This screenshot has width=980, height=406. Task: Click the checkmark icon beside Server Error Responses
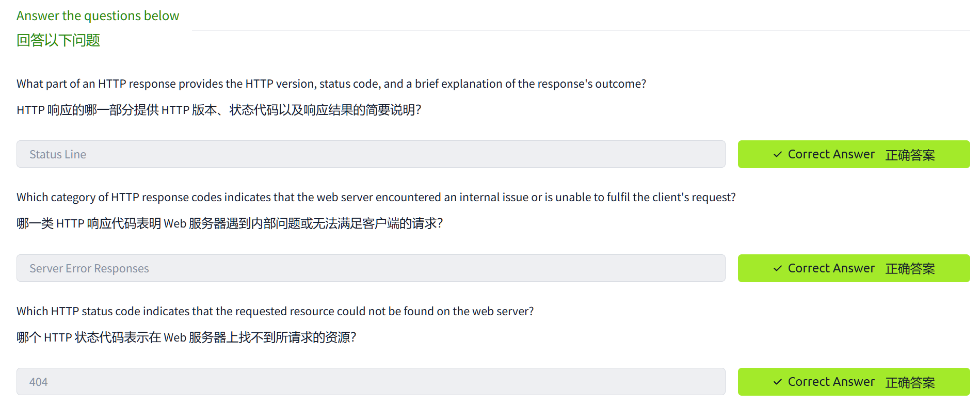coord(777,268)
